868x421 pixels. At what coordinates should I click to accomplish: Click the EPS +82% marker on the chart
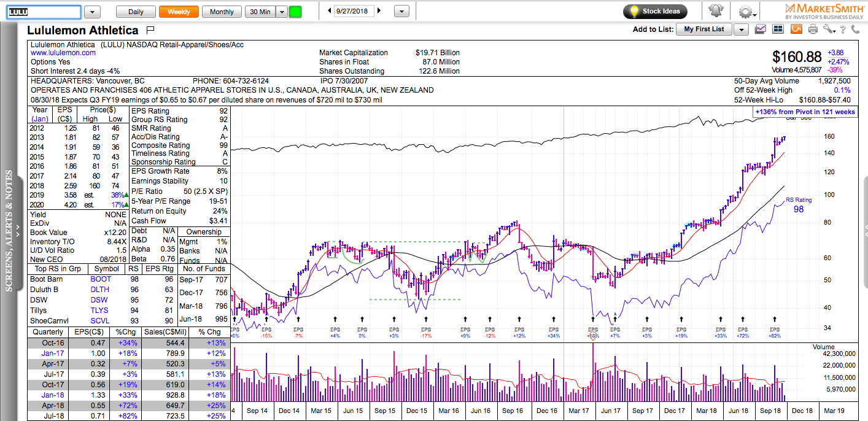point(775,333)
